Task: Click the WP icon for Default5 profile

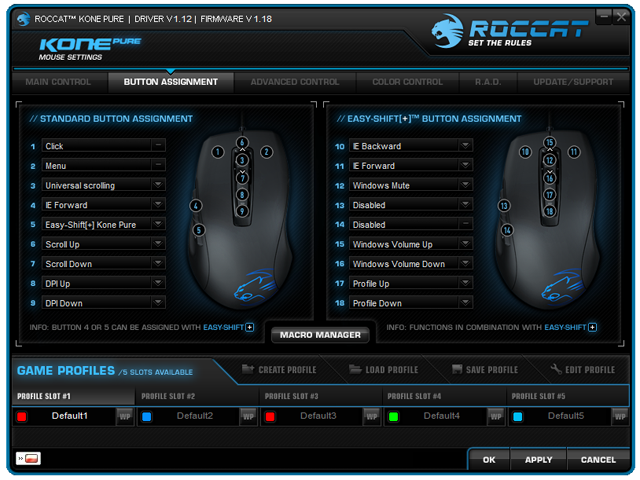Action: coord(616,416)
